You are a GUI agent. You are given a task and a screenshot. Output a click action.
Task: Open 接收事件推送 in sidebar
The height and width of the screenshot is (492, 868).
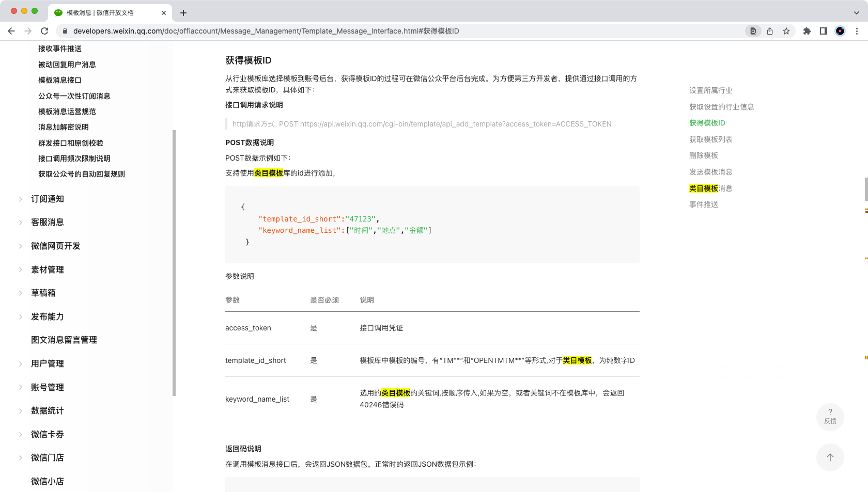coord(60,49)
